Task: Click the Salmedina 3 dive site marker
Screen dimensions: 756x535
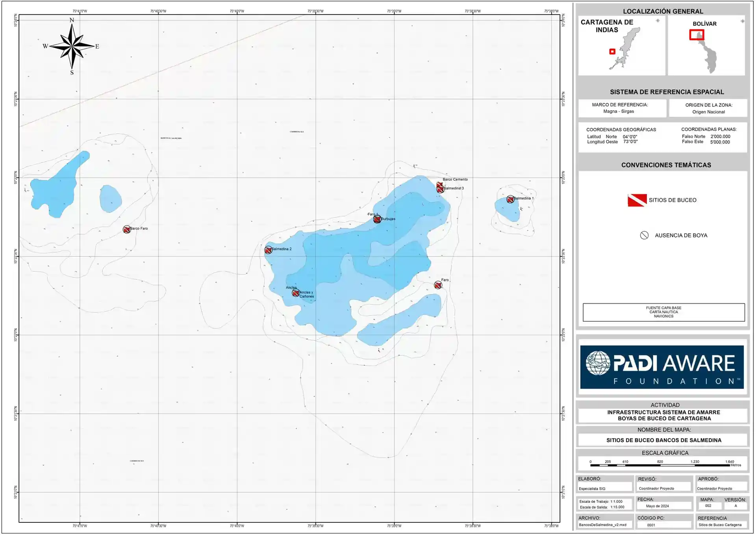Action: [441, 189]
